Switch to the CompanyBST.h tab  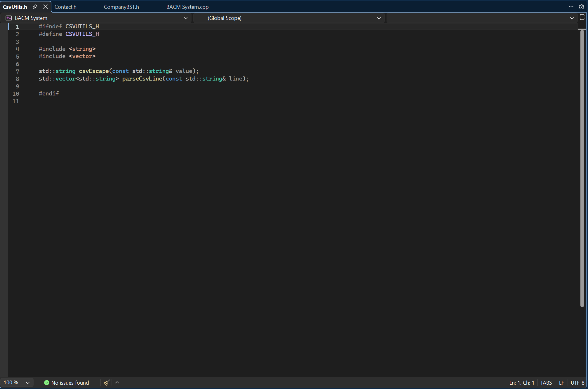[x=121, y=7]
